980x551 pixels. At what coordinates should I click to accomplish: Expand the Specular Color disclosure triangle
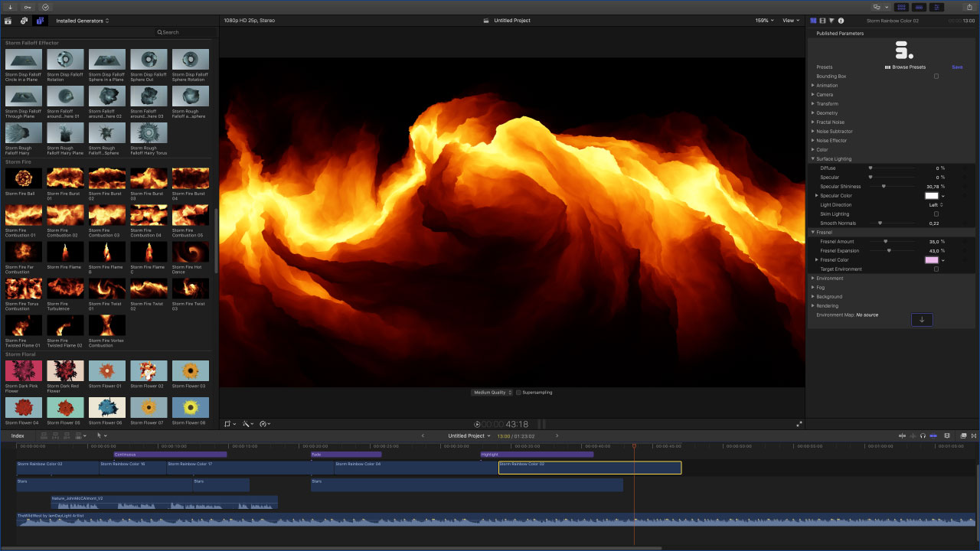tap(817, 196)
